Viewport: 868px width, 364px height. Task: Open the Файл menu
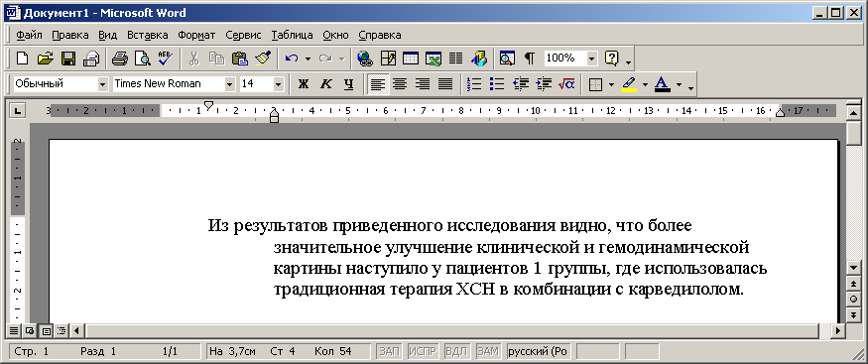[29, 35]
